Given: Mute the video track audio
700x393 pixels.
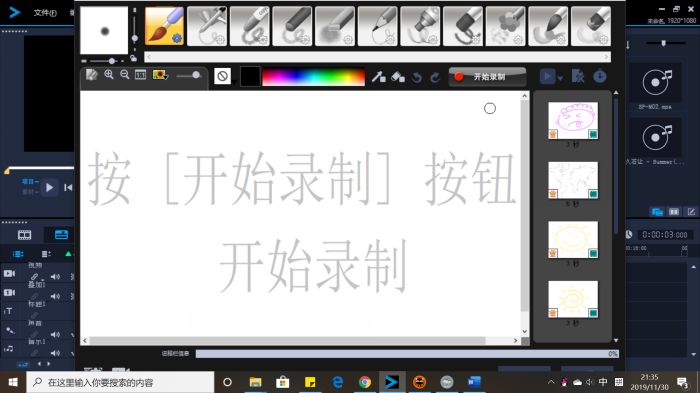Looking at the screenshot, I should 55,277.
